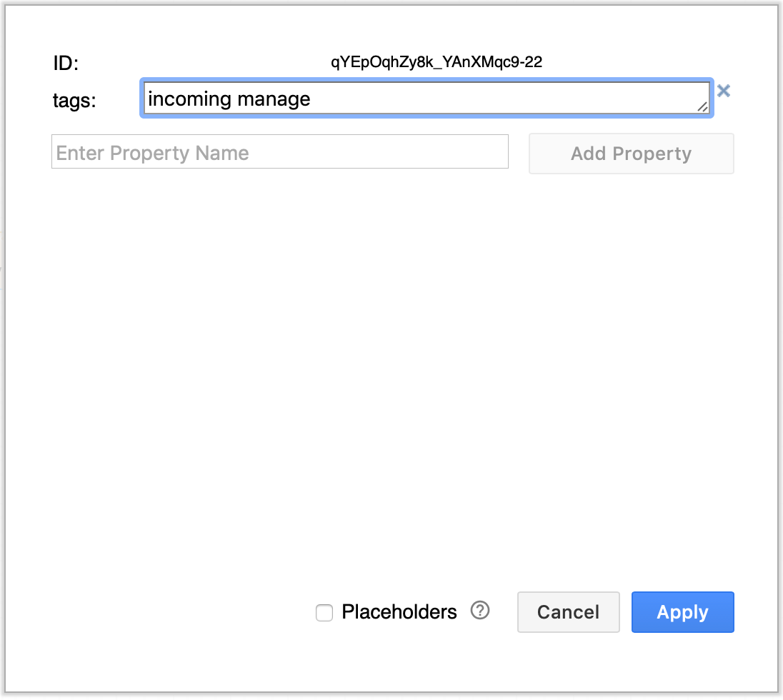Image resolution: width=783 pixels, height=700 pixels.
Task: Dismiss changes with the Cancel button
Action: coord(568,611)
